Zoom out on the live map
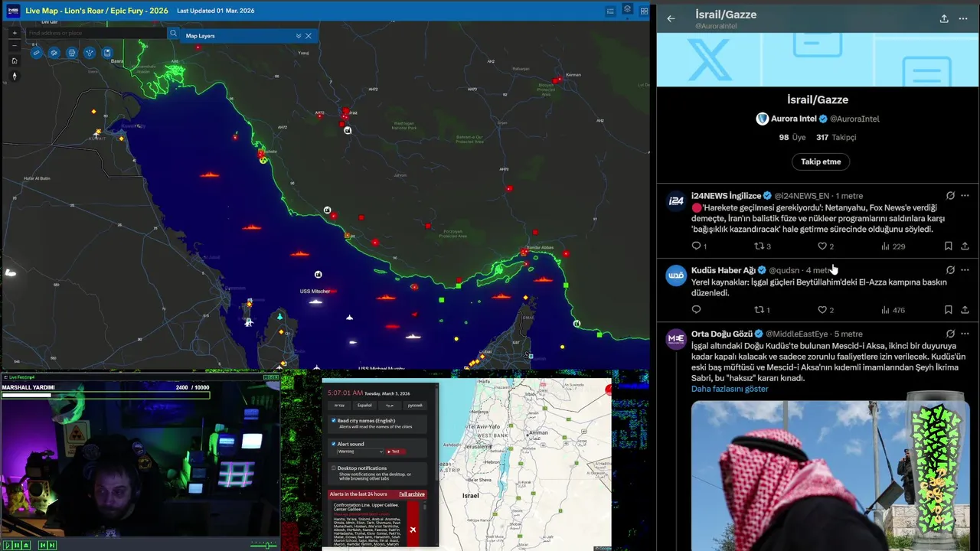 coord(15,46)
